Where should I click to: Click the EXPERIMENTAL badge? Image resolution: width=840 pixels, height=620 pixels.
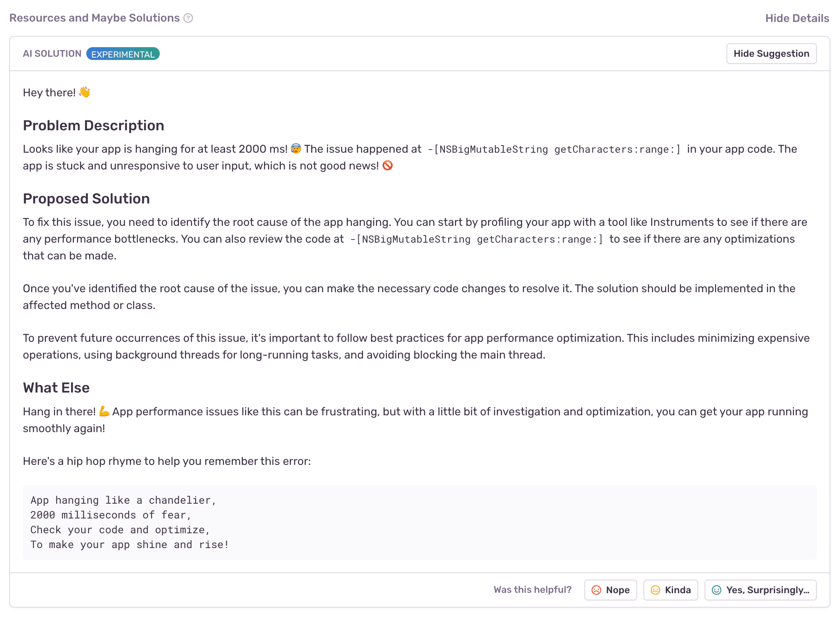pyautogui.click(x=123, y=54)
